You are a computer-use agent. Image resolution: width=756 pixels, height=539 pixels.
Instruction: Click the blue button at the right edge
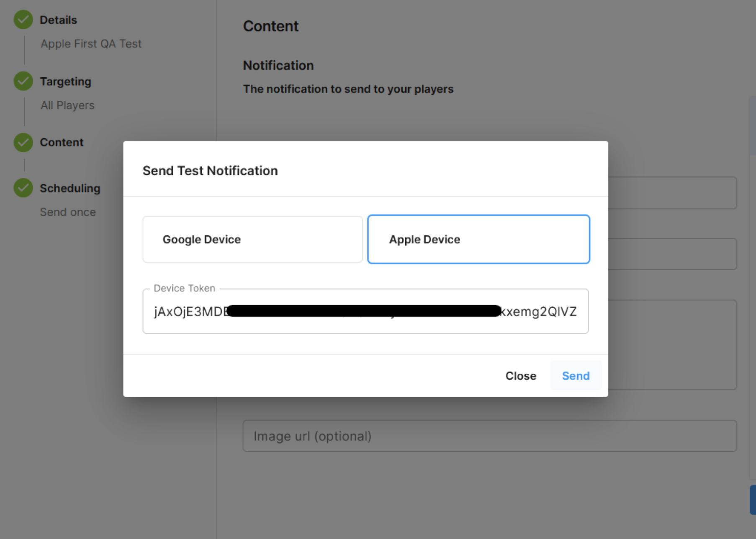(752, 500)
